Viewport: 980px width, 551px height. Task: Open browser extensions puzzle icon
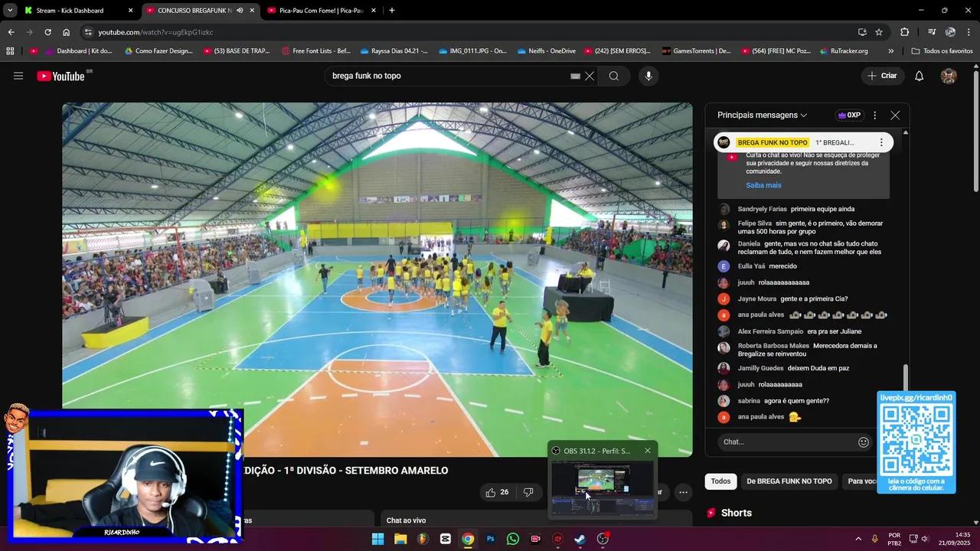point(905,32)
